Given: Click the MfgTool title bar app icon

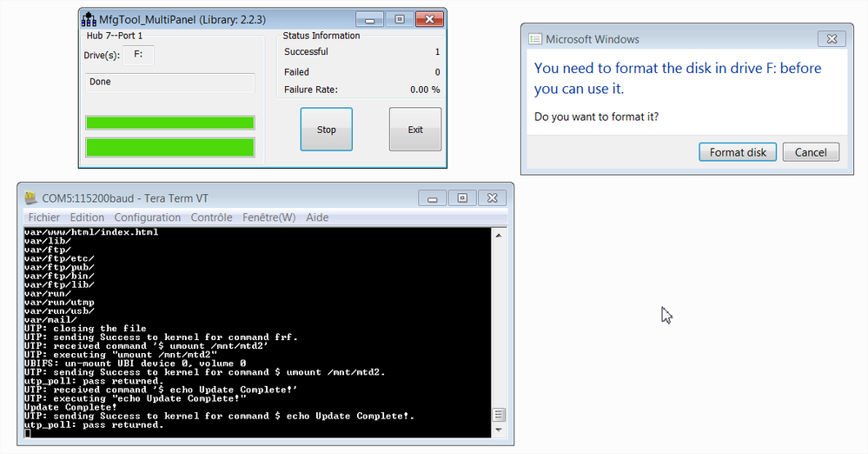Looking at the screenshot, I should click(x=89, y=19).
